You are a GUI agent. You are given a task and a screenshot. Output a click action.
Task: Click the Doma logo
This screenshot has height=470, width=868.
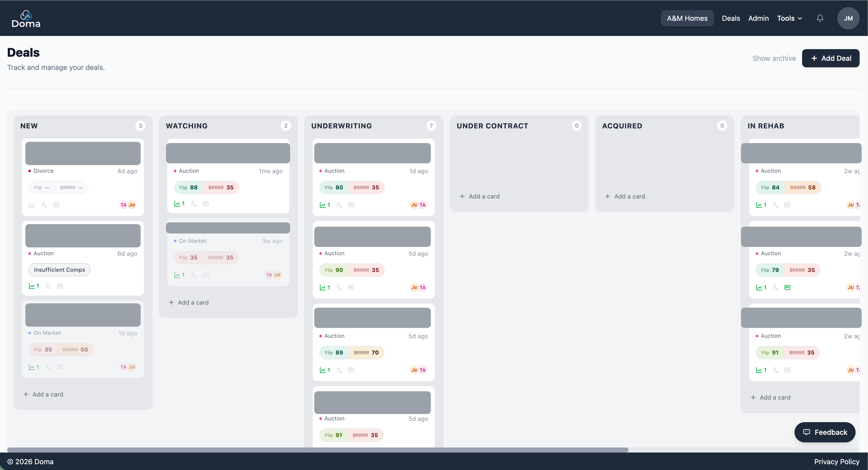click(26, 18)
